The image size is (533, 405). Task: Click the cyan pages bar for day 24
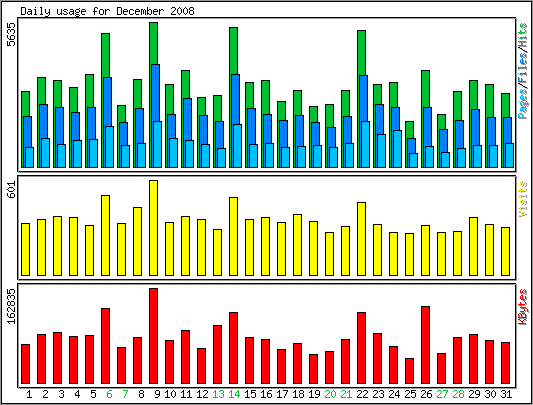click(397, 149)
